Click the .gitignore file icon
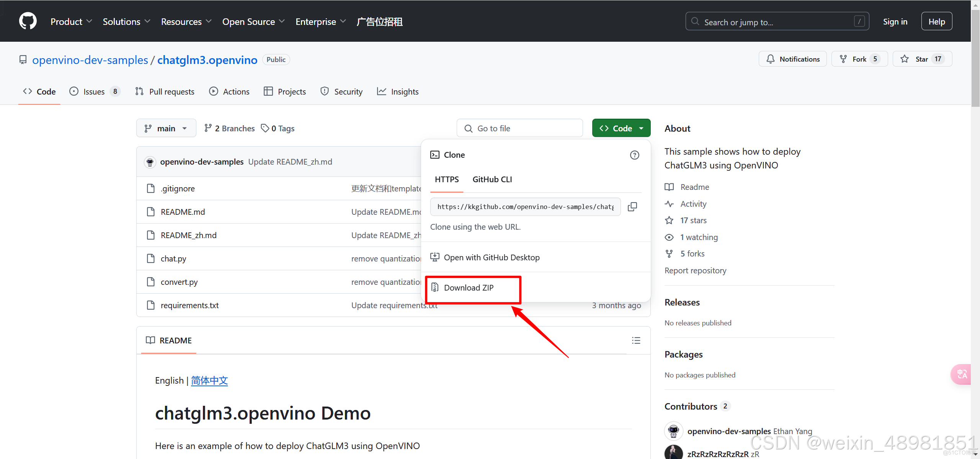 pyautogui.click(x=151, y=188)
